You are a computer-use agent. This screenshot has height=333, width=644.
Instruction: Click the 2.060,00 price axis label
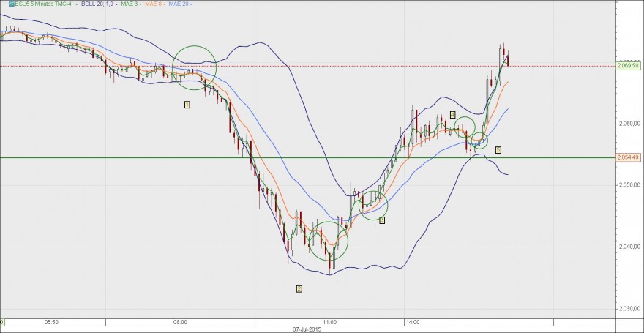point(630,124)
